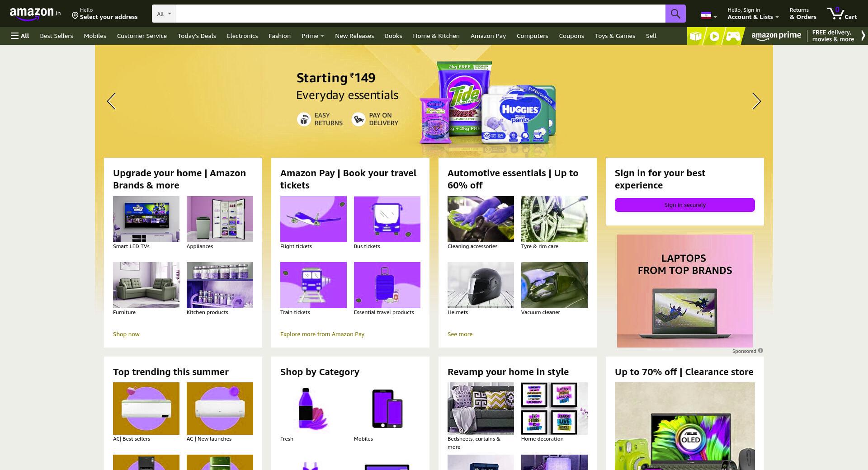The width and height of the screenshot is (868, 470).
Task: Open Essential travel products suitcase tile
Action: (x=387, y=285)
